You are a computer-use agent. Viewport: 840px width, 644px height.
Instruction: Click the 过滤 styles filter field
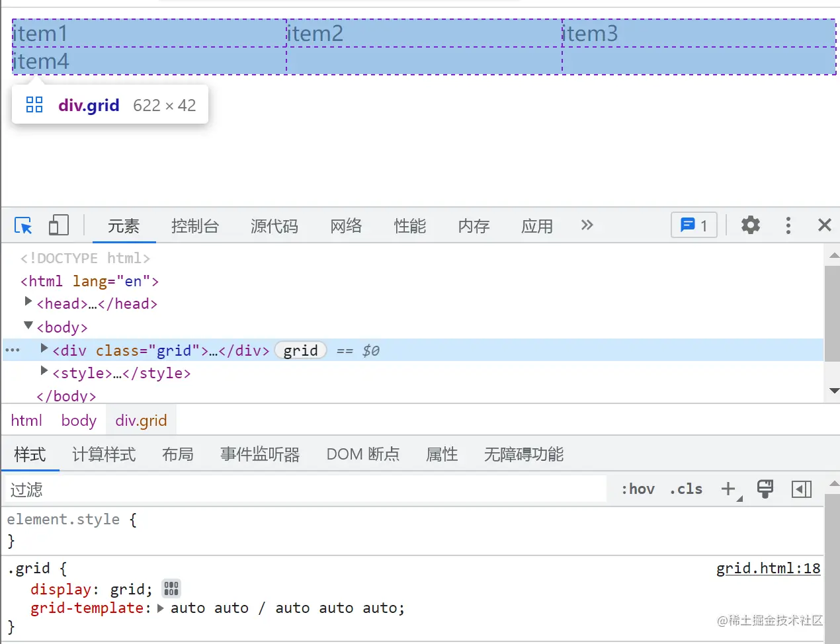304,489
